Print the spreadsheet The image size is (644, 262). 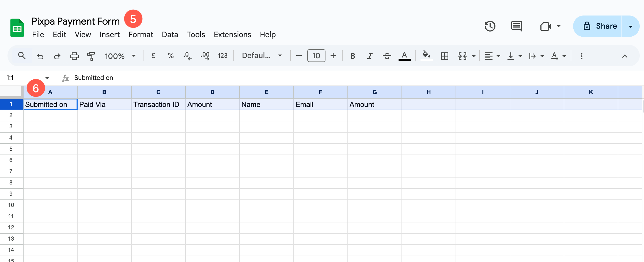(x=74, y=56)
